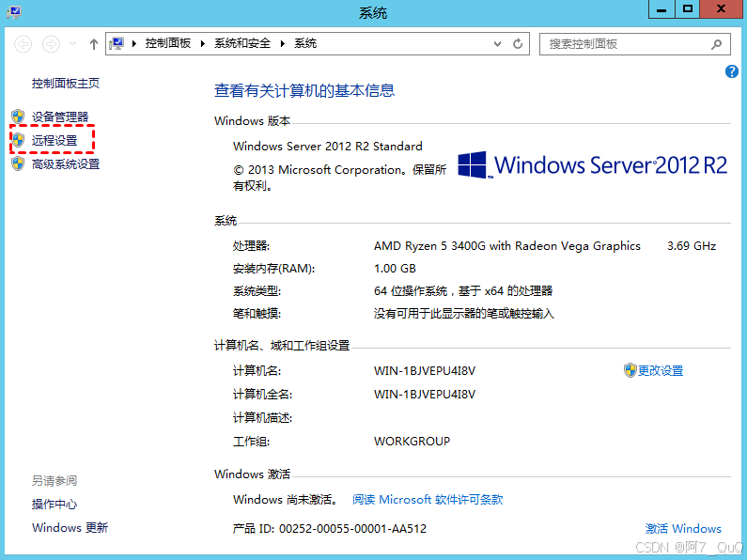The image size is (747, 560).
Task: Refresh the page with the refresh icon
Action: coord(518,44)
